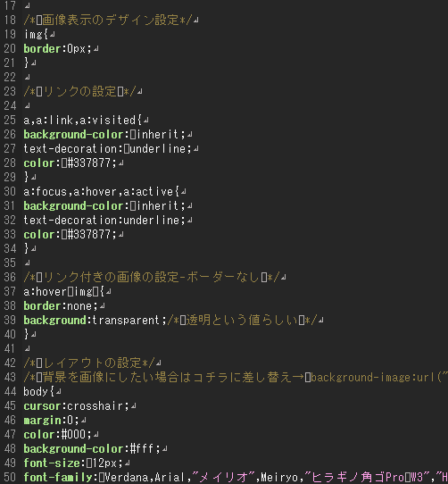Viewport: 448px width, 484px height.
Task: Click the 'a,a:link,a:visited{' selector text
Action: point(82,120)
